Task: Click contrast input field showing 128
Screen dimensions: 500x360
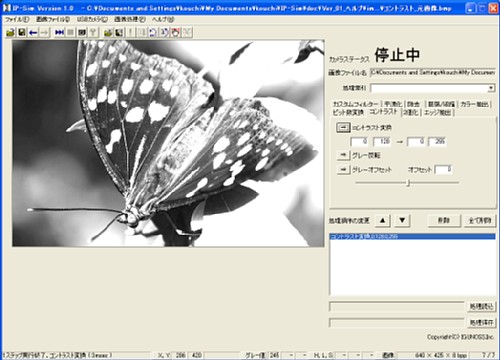Action: pos(382,141)
